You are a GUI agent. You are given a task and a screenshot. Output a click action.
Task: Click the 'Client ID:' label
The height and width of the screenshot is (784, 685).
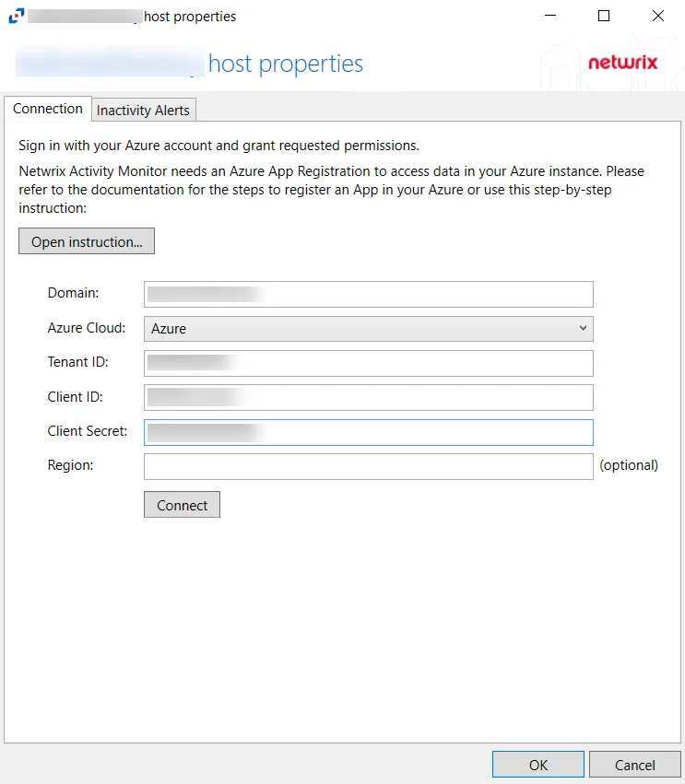click(x=75, y=396)
